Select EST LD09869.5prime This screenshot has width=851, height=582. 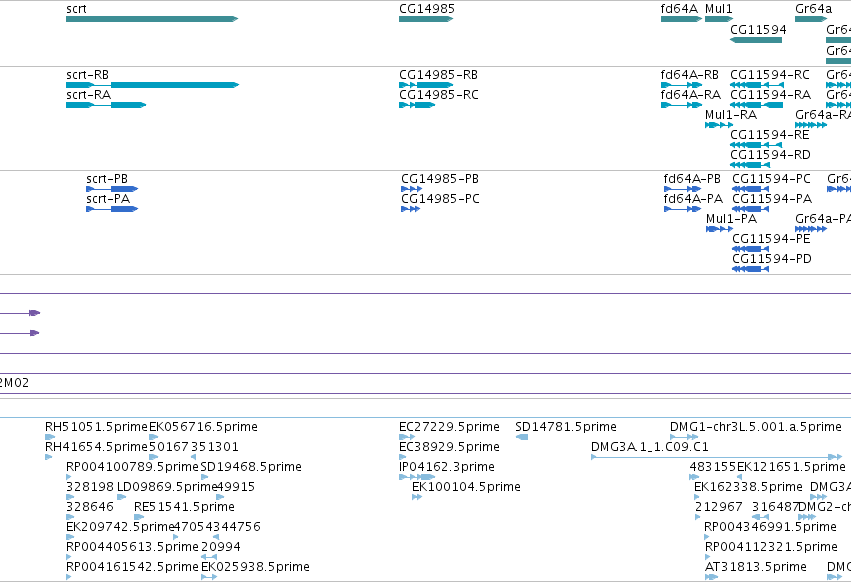[x=122, y=497]
